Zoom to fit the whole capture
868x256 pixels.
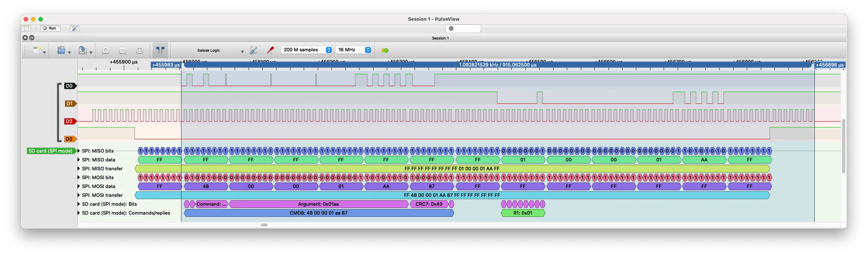pos(140,50)
